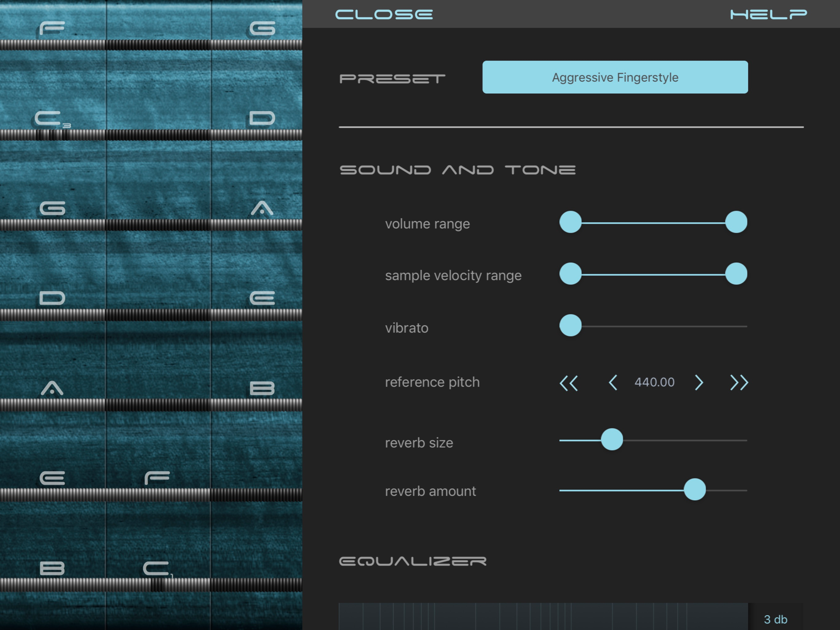Screen dimensions: 840x630
Task: Tap the C3 note on fretboard
Action: coord(52,119)
